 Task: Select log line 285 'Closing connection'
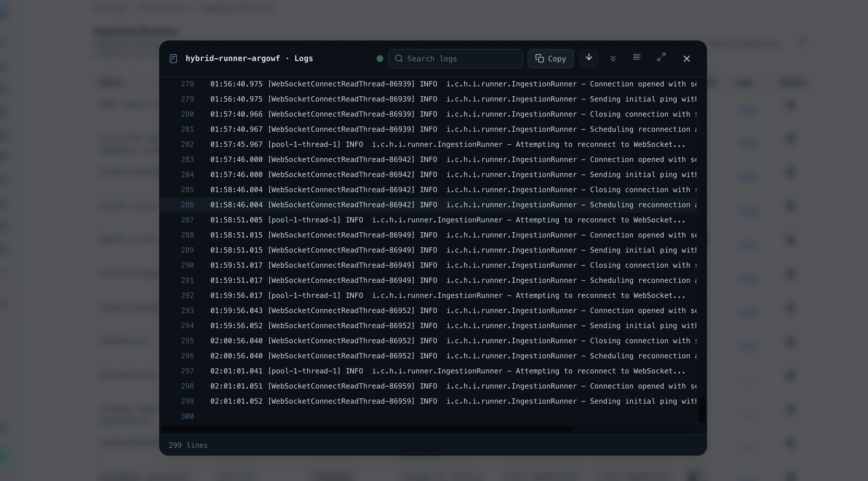[x=428, y=190]
